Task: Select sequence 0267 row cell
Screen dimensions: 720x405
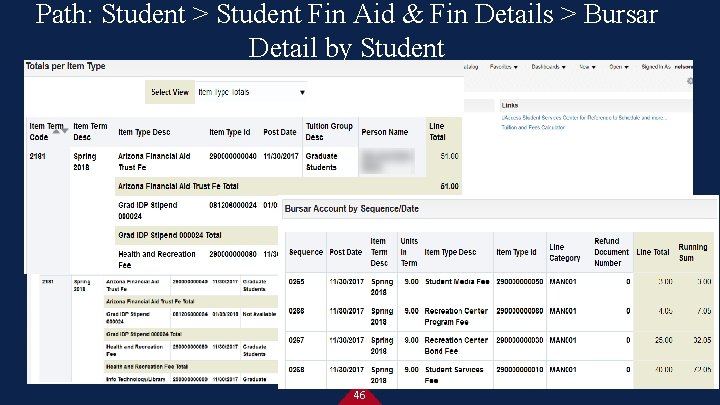Action: click(297, 340)
